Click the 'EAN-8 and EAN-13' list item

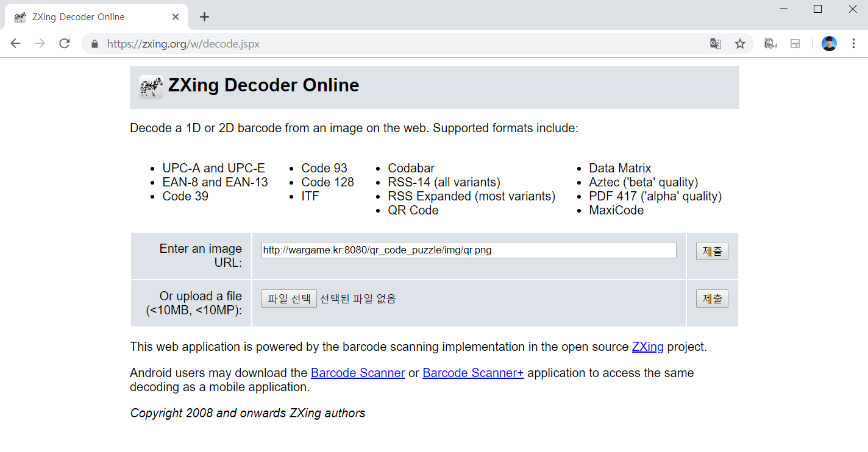point(215,182)
